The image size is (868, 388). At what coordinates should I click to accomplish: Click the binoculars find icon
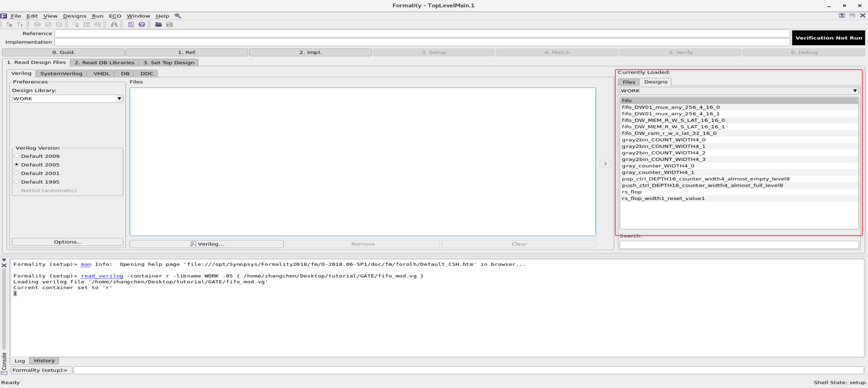tap(114, 24)
